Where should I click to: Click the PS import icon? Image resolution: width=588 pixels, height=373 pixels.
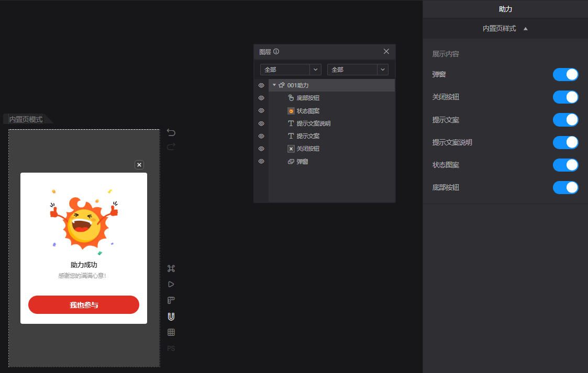[171, 348]
